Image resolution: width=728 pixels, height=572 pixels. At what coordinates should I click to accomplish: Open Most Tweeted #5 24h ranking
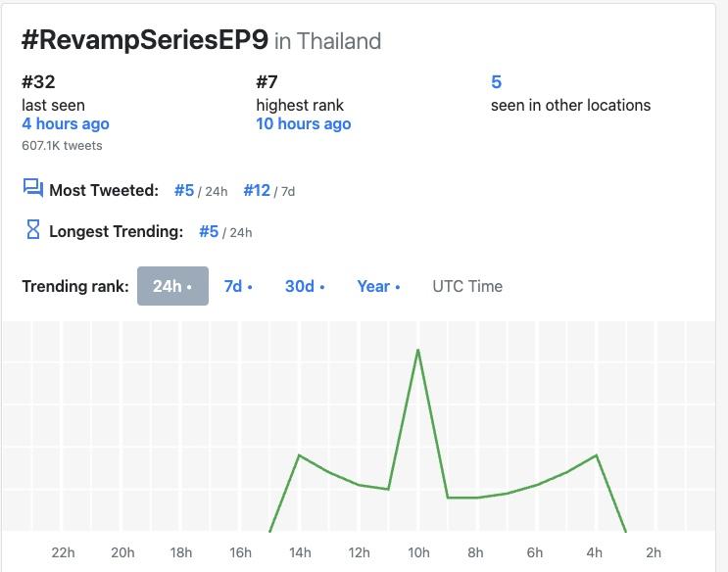point(184,190)
